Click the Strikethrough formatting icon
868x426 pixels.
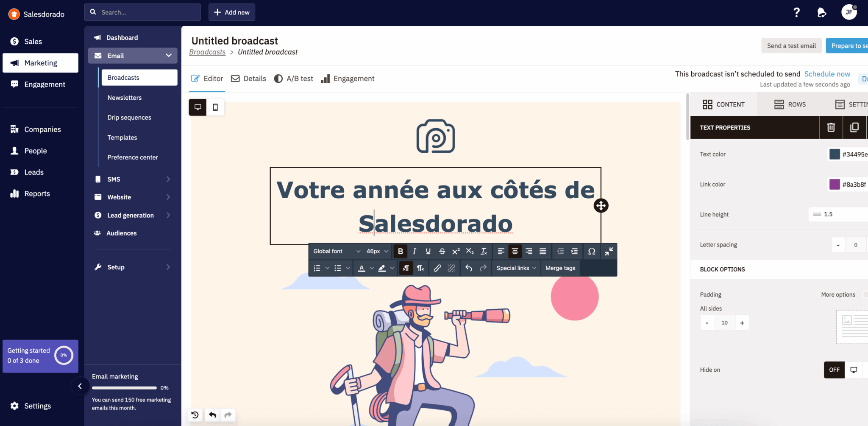pos(442,251)
